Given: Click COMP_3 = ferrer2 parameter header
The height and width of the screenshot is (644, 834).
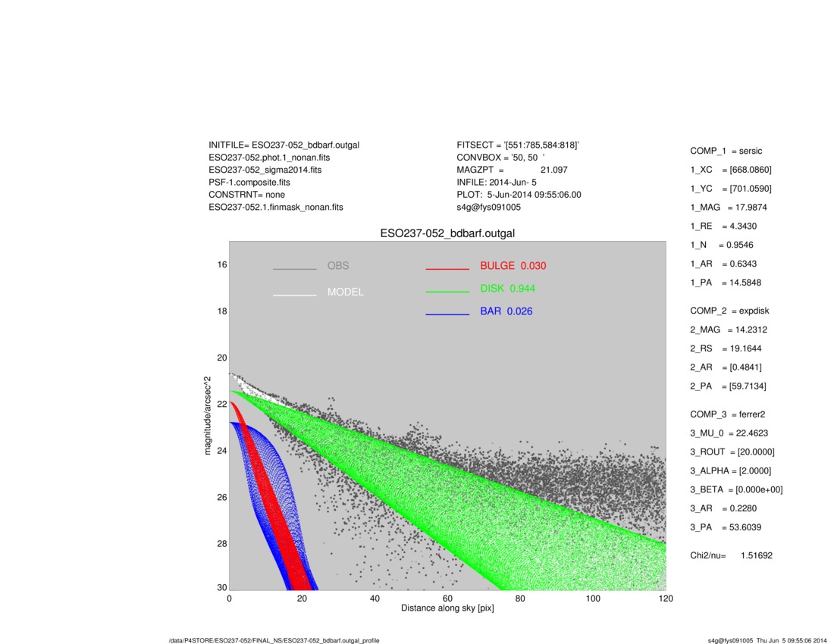Looking at the screenshot, I should click(728, 414).
